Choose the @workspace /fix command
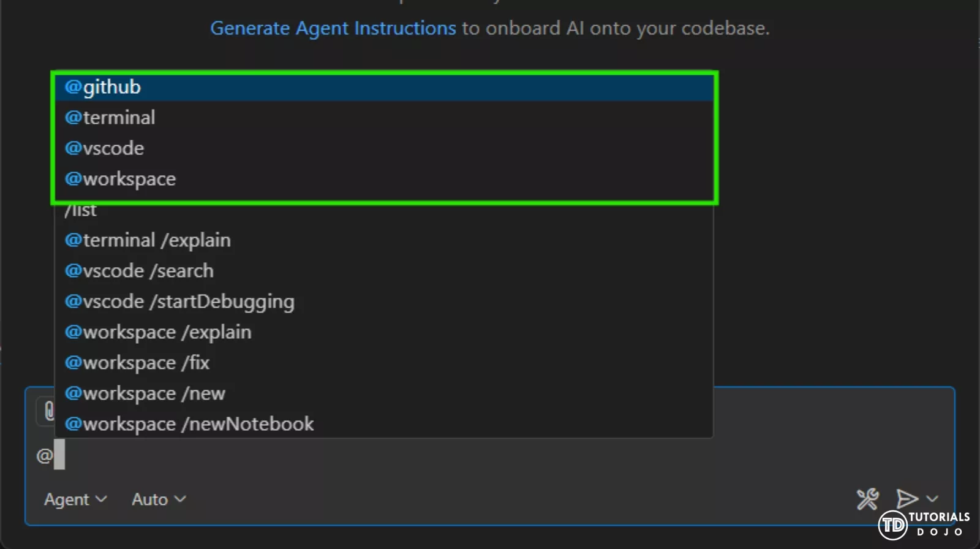 (137, 363)
